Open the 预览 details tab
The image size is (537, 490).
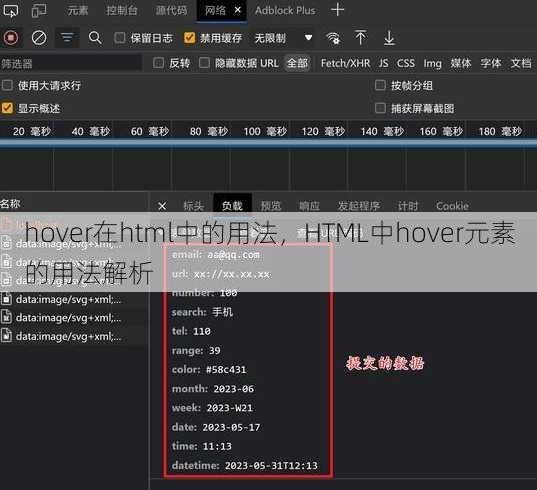271,206
